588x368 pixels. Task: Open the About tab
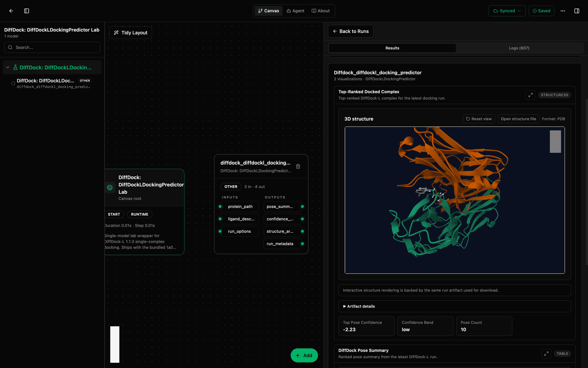click(x=321, y=11)
